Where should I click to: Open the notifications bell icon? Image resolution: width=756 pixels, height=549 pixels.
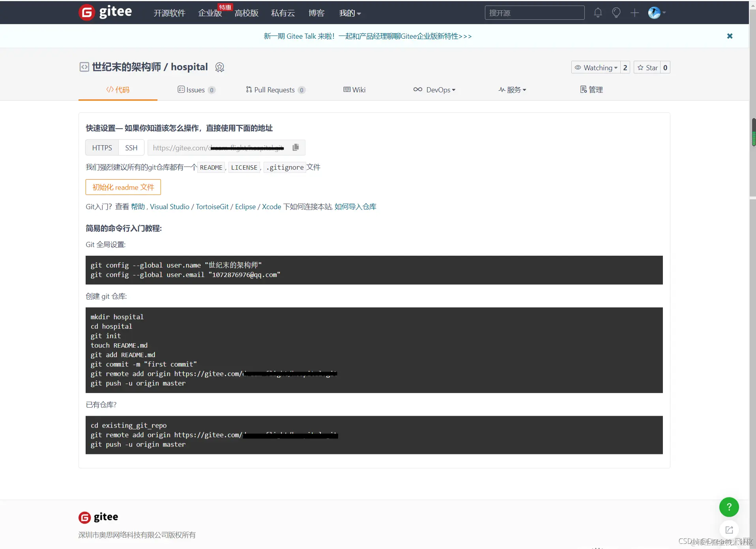(x=598, y=13)
